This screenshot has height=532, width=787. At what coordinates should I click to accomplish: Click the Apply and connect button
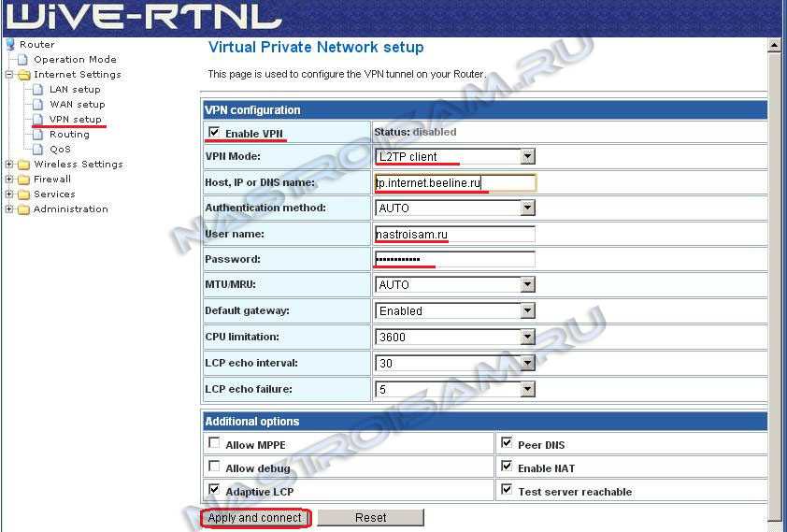click(x=255, y=518)
